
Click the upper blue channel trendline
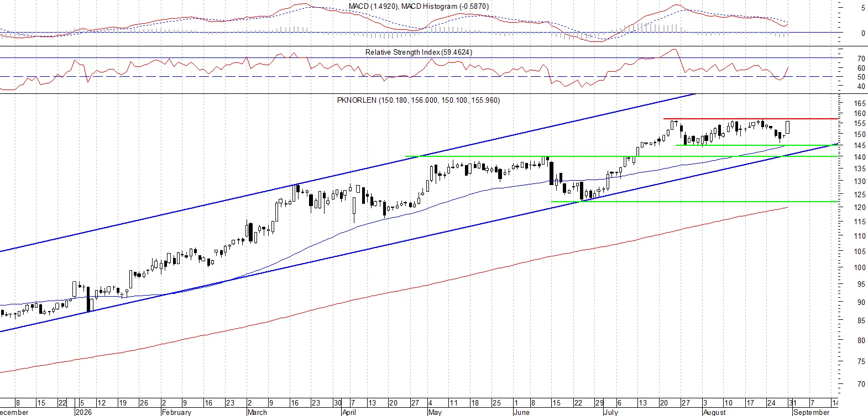point(348,173)
